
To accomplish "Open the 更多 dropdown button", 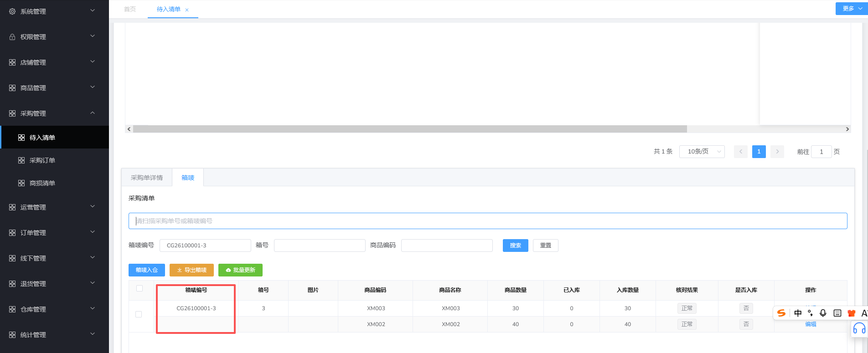I will [852, 9].
